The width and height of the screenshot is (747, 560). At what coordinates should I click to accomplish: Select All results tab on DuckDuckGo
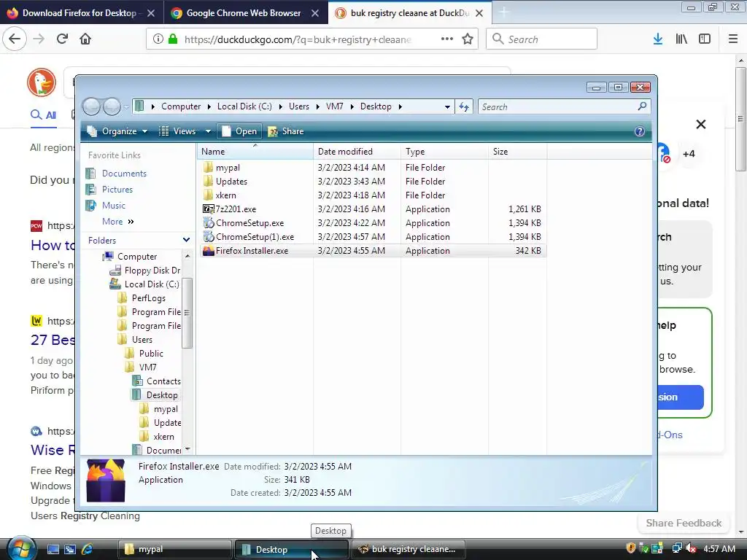click(43, 114)
